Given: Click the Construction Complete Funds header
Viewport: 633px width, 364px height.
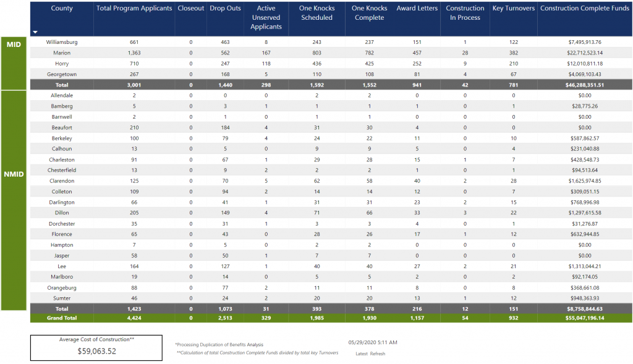Looking at the screenshot, I should coord(585,8).
